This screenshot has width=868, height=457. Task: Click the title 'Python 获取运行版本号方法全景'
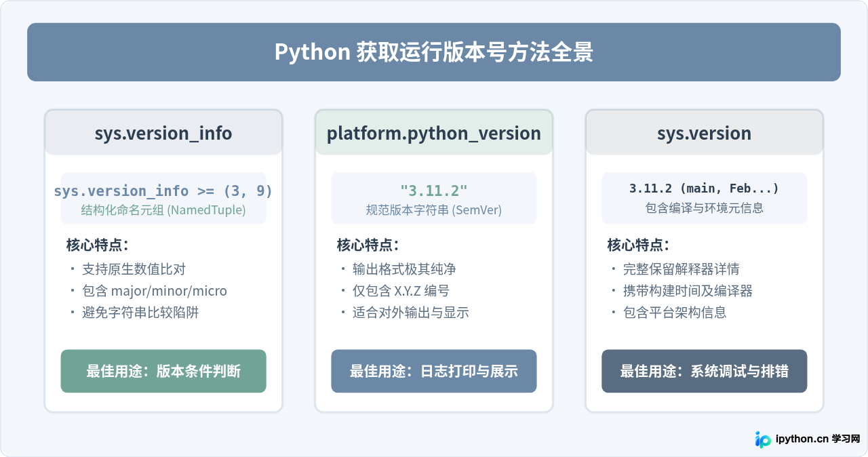click(x=434, y=52)
